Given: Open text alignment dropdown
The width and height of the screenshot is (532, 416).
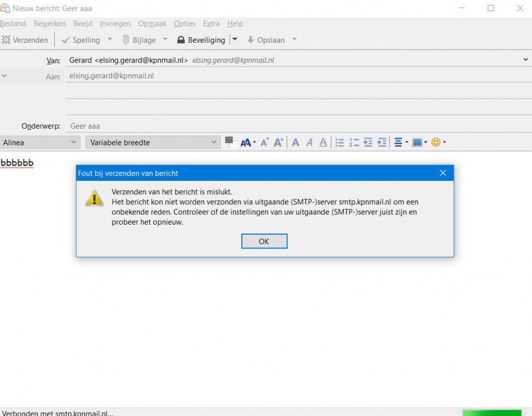Looking at the screenshot, I should [x=401, y=143].
